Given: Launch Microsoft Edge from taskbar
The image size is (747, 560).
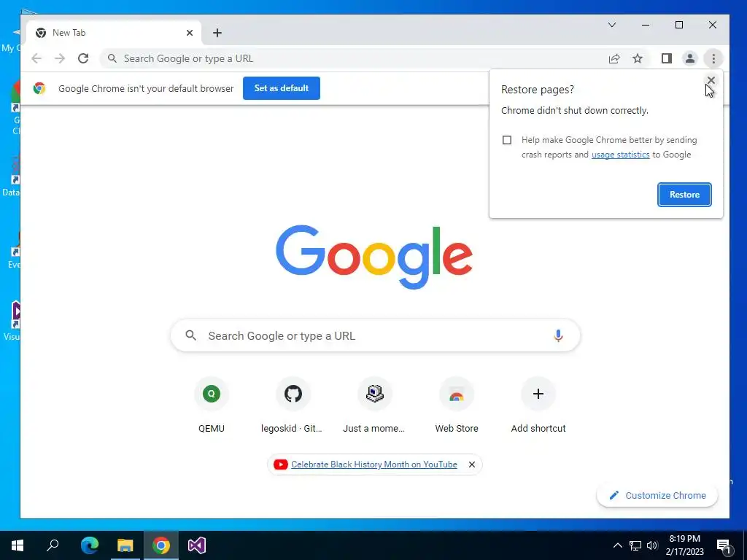Looking at the screenshot, I should 90,545.
